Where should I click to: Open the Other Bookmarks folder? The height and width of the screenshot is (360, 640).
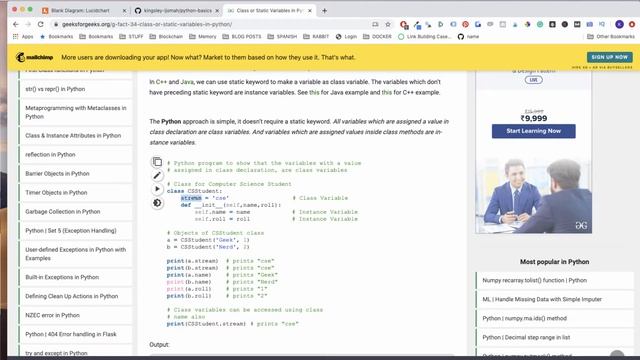pyautogui.click(x=611, y=37)
